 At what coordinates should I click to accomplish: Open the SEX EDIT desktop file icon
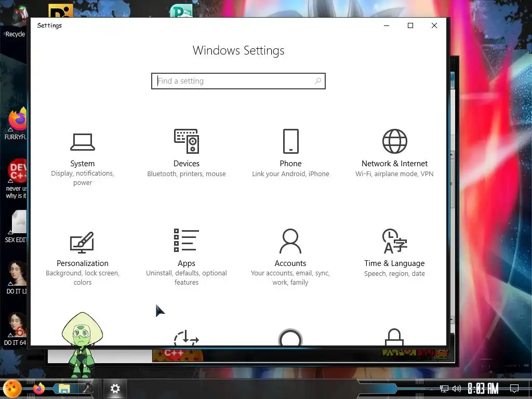pyautogui.click(x=16, y=227)
